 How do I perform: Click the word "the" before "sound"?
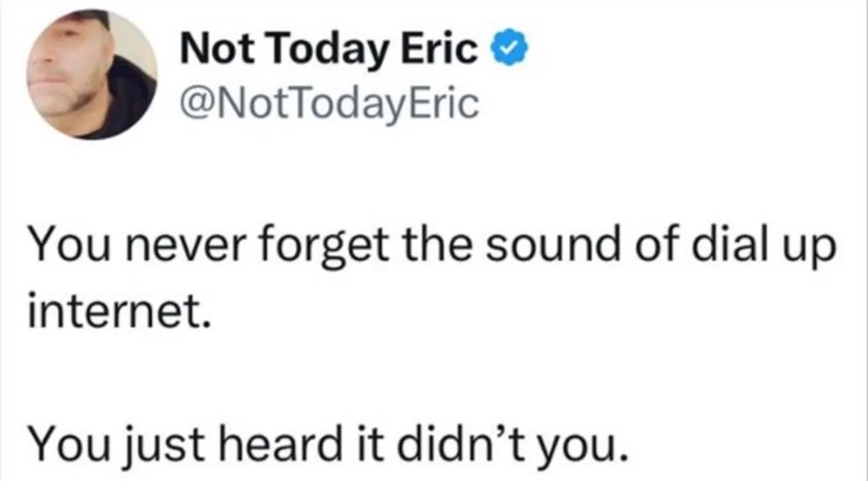tap(437, 244)
